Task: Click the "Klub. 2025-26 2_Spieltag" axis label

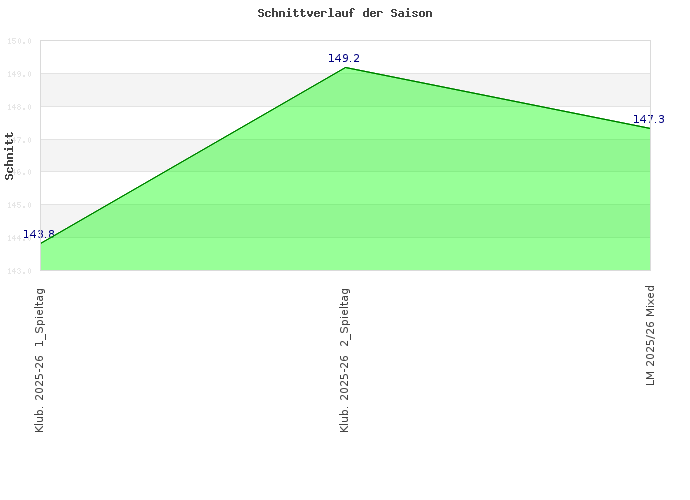Action: 345,359
